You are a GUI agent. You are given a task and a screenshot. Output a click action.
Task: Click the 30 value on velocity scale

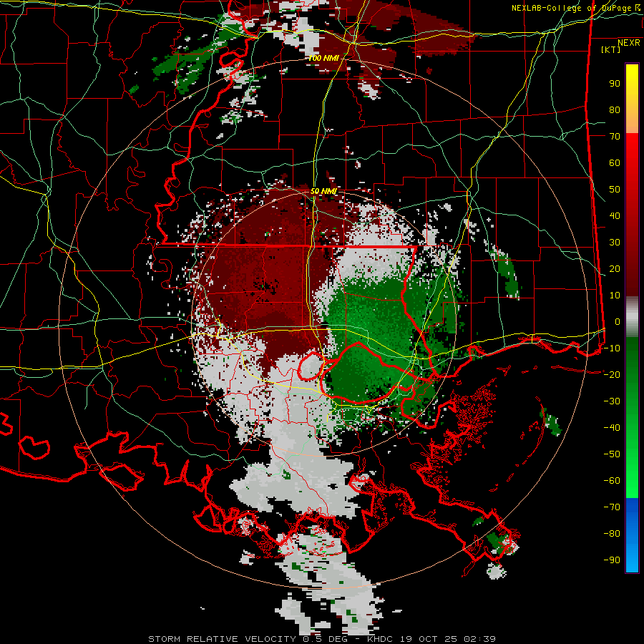point(615,243)
